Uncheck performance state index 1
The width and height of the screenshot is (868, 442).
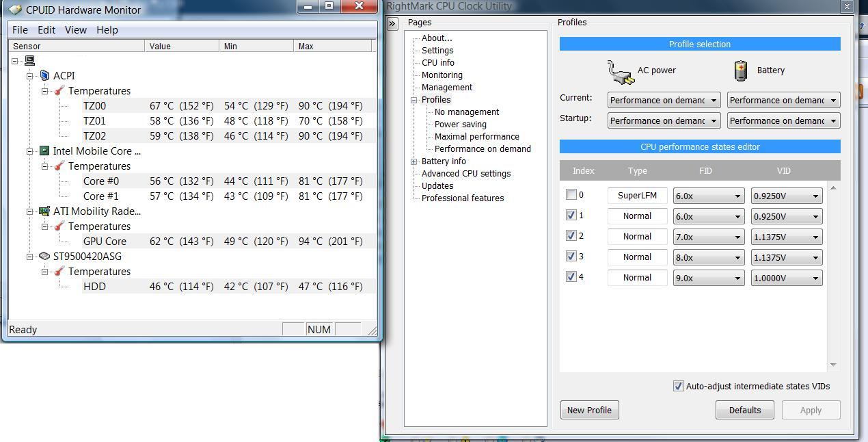[571, 215]
